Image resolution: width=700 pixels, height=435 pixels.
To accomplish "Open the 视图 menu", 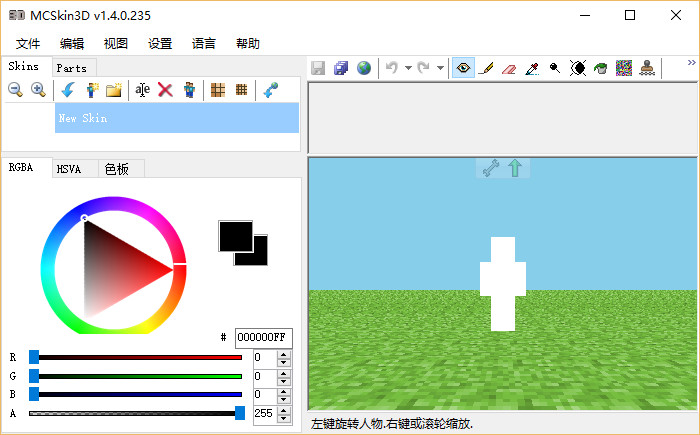I will tap(116, 43).
